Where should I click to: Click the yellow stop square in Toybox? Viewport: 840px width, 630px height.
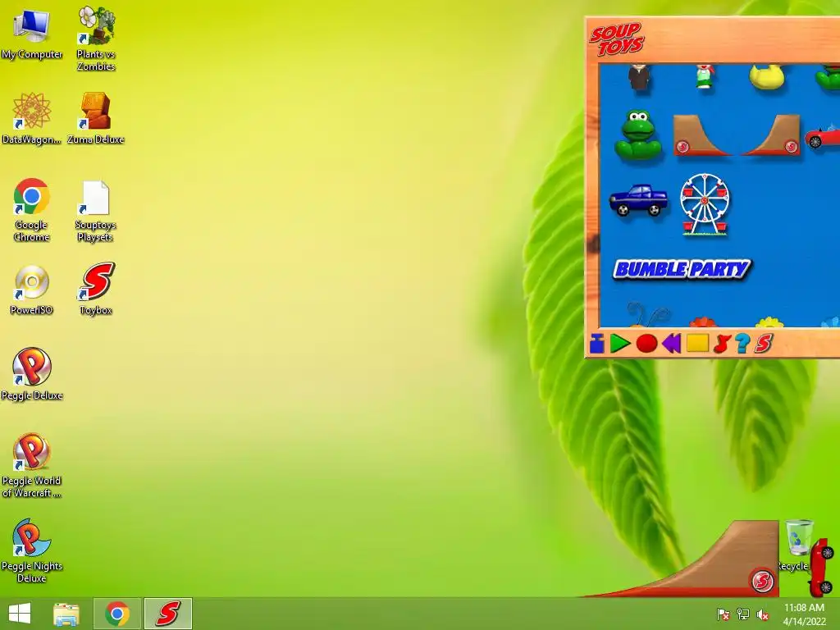pyautogui.click(x=697, y=343)
